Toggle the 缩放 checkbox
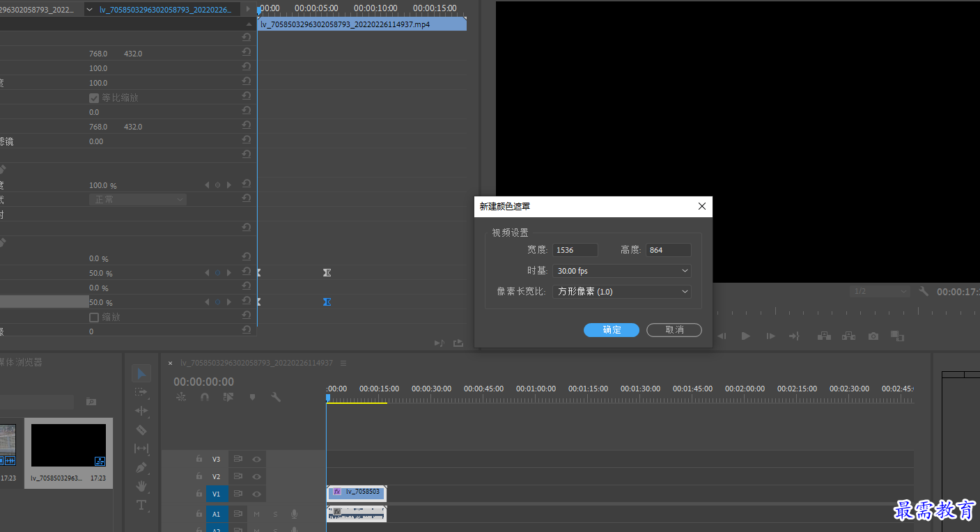This screenshot has width=980, height=532. (x=94, y=317)
